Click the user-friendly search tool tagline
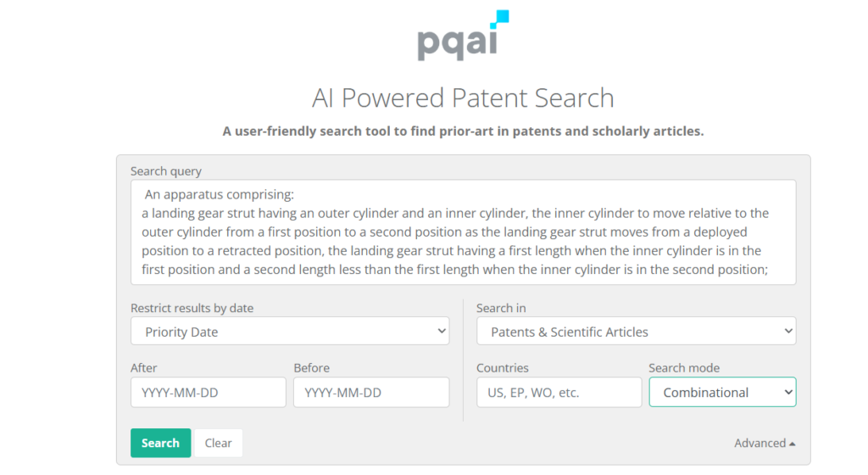The image size is (868, 475). click(x=463, y=131)
